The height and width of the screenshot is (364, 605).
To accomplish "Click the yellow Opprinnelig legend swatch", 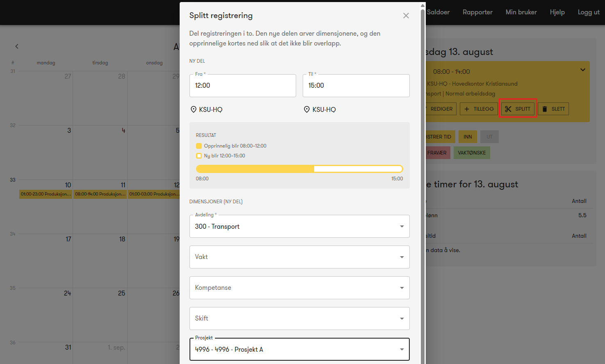I will point(199,146).
